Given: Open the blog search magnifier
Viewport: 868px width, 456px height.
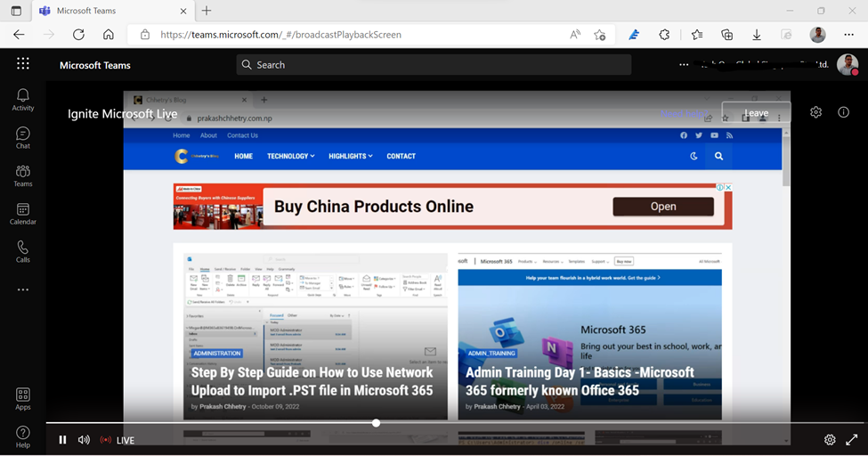Looking at the screenshot, I should point(718,156).
